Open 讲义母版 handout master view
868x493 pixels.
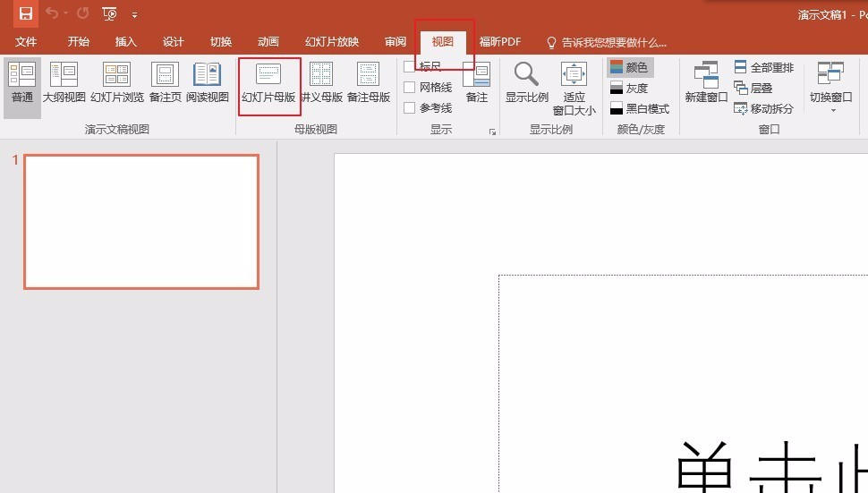click(321, 83)
